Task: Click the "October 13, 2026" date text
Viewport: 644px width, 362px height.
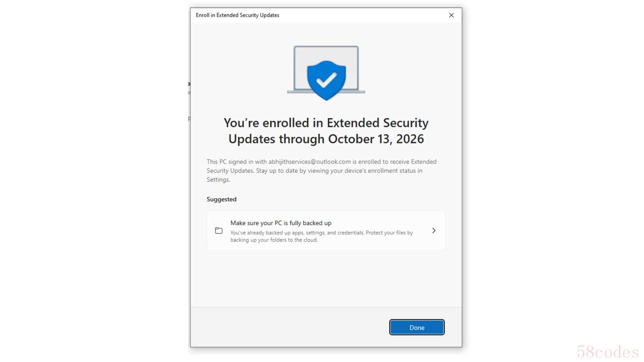Action: [x=376, y=139]
